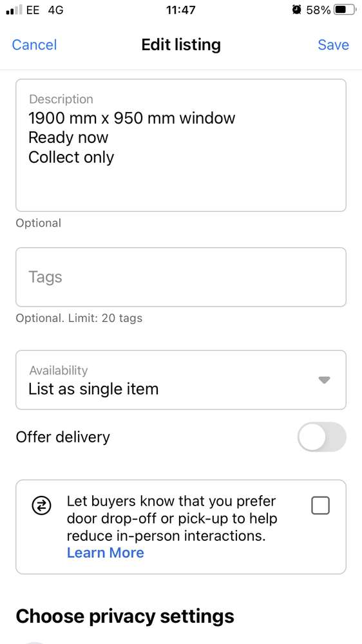Toggle the Offer delivery switch

click(321, 437)
